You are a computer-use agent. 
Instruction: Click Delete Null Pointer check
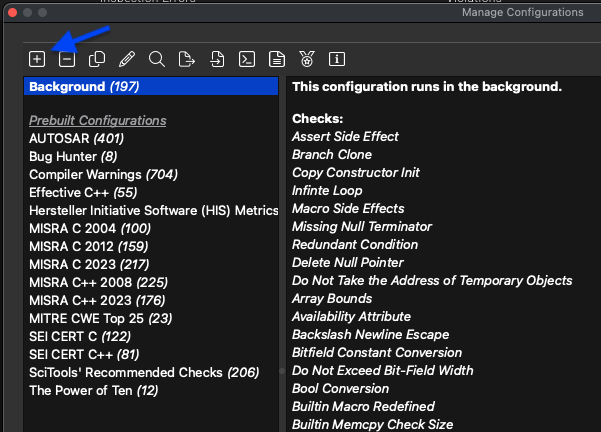[348, 263]
